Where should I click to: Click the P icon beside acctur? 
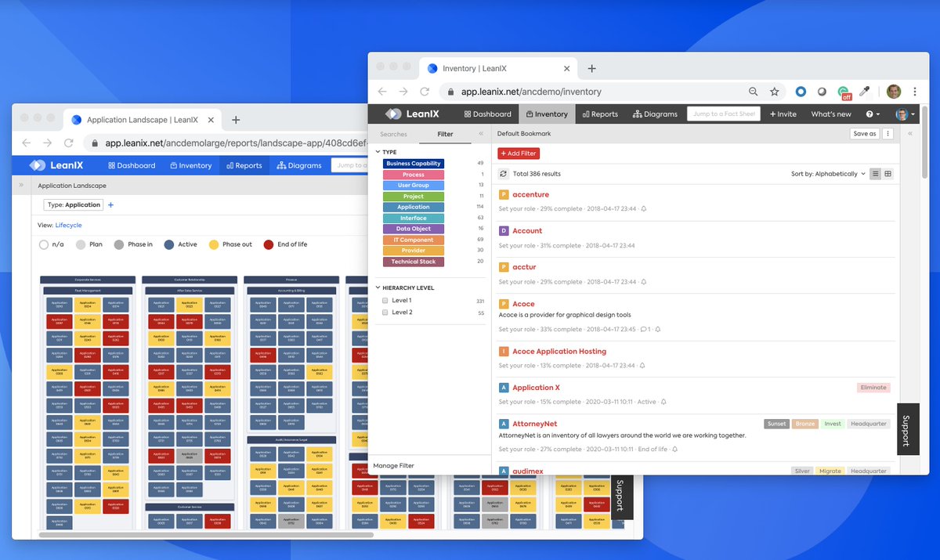pos(504,267)
